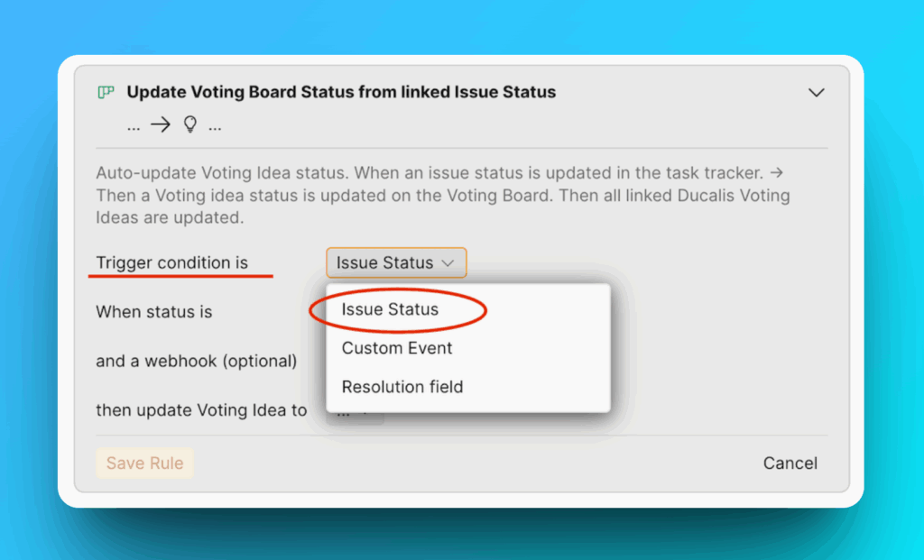
Task: Click the Save Rule button
Action: [x=144, y=463]
